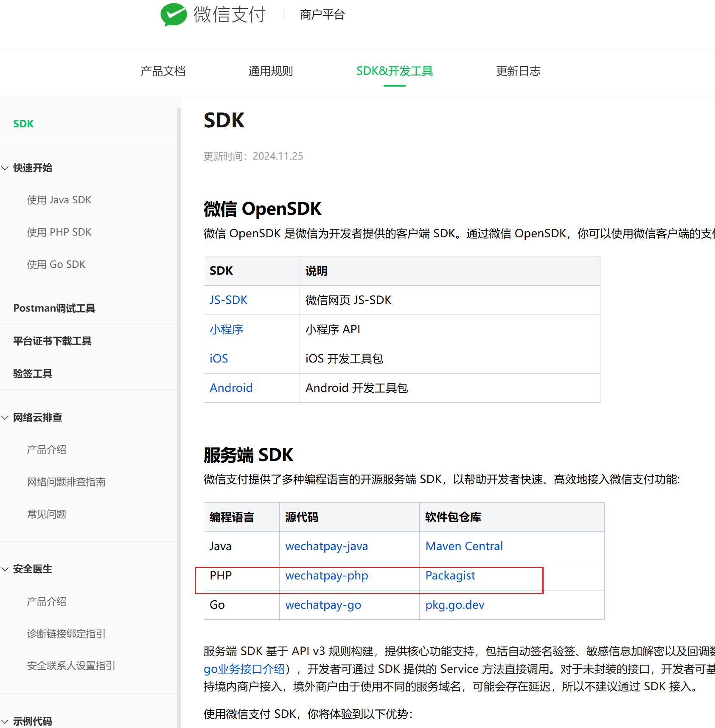Open the Android SDK link
The width and height of the screenshot is (715, 728).
231,388
